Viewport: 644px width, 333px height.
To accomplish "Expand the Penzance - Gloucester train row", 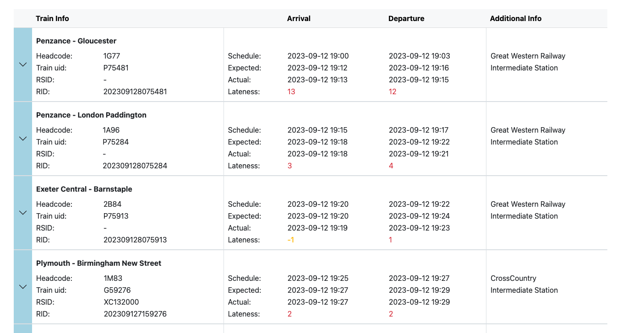I will click(x=23, y=64).
